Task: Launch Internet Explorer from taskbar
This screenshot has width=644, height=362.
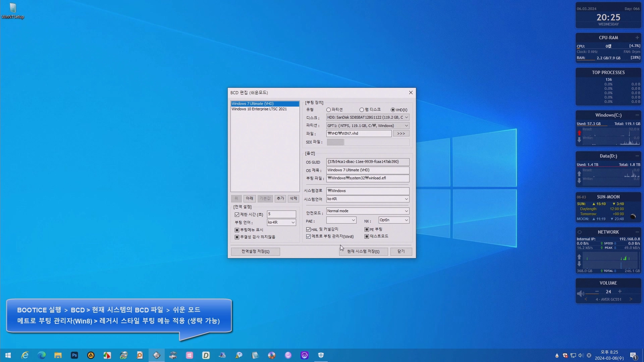Action: [x=25, y=355]
